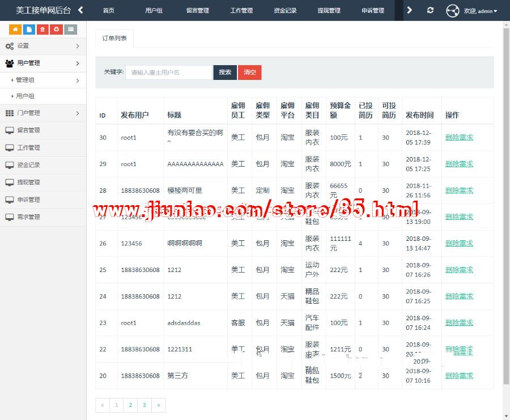Click 删除需求 for order ID 20
This screenshot has height=420, width=510.
pos(459,376)
